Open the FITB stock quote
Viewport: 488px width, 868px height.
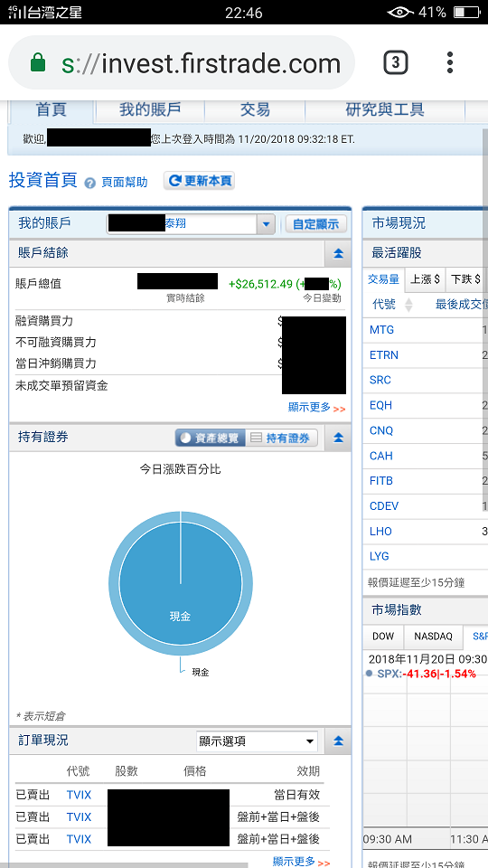[381, 481]
